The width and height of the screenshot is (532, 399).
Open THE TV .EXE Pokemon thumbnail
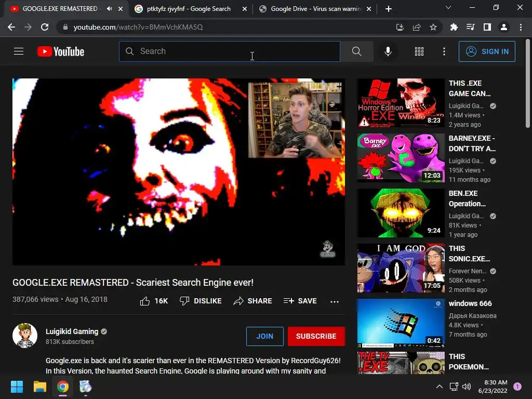(401, 363)
